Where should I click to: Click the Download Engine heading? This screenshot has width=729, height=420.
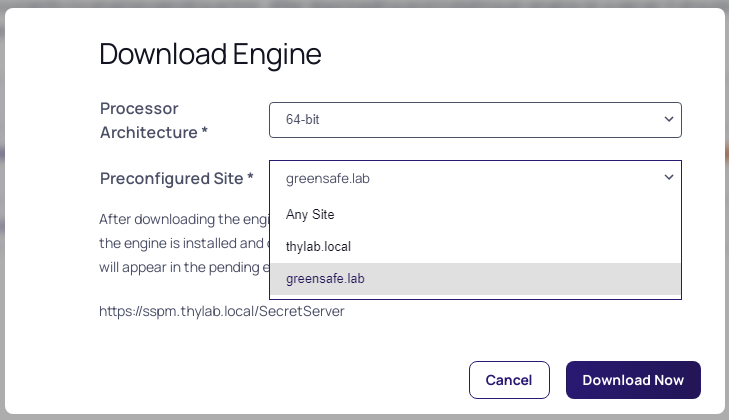click(x=210, y=54)
